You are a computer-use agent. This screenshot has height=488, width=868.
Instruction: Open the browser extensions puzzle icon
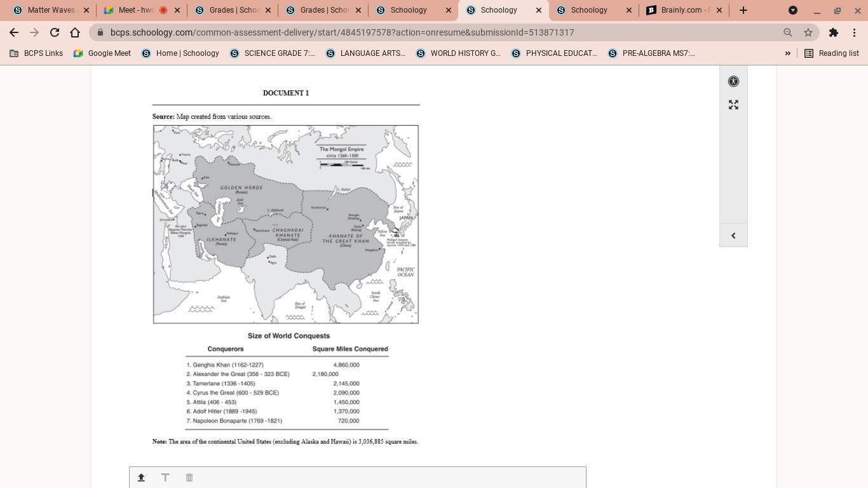point(834,32)
